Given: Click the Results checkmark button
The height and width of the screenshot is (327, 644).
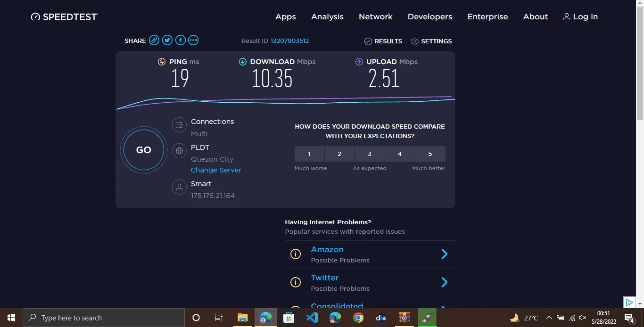Looking at the screenshot, I should point(383,41).
